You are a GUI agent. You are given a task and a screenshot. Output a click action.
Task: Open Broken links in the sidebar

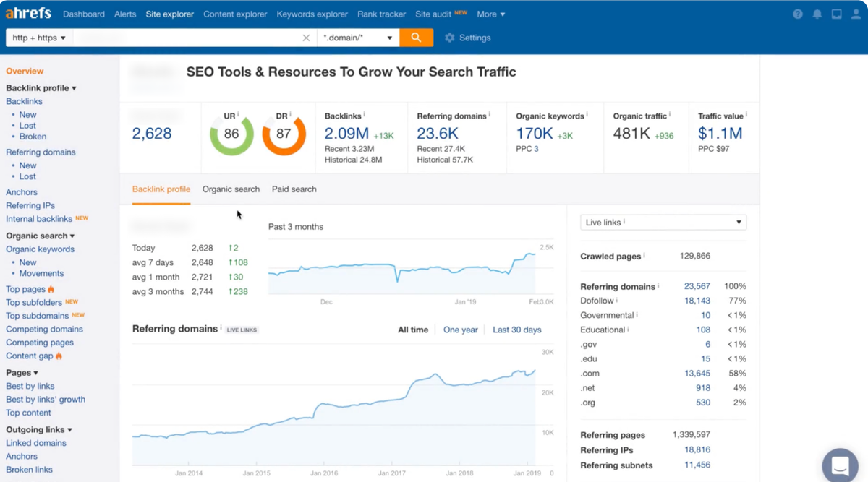point(29,470)
